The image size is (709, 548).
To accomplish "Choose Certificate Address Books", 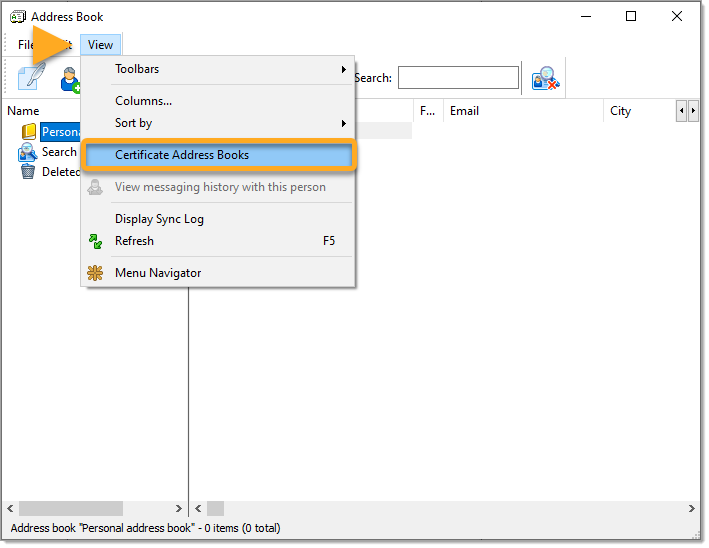I will (x=182, y=155).
